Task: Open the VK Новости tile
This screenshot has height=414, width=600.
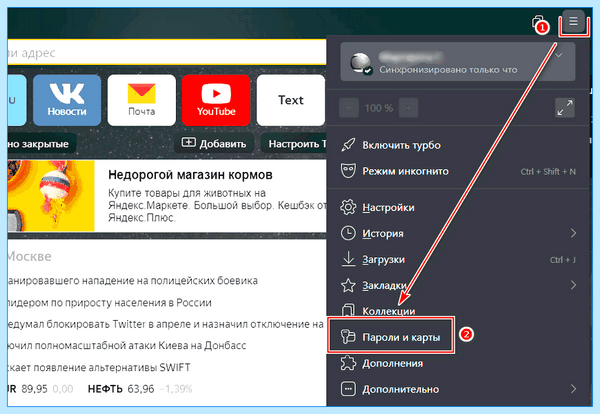Action: (x=67, y=100)
